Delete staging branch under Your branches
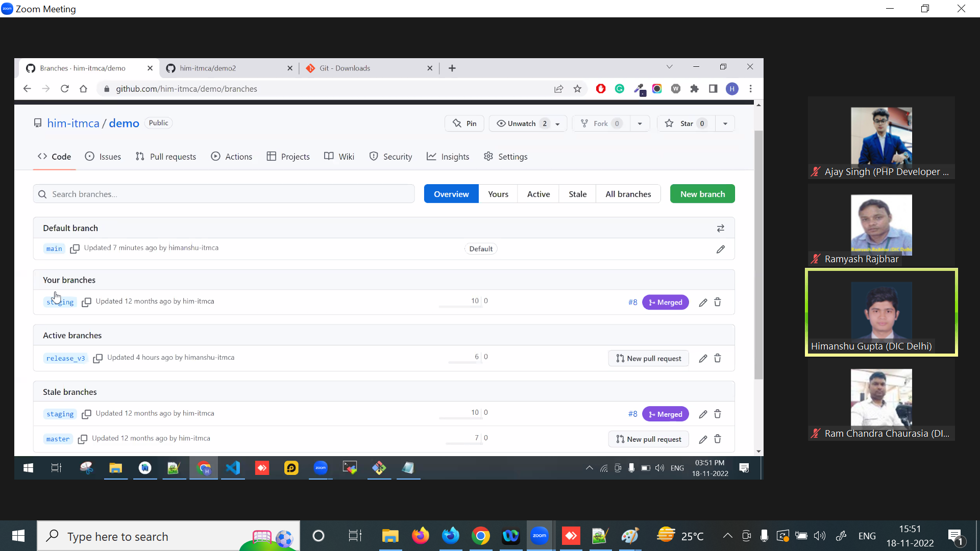Image resolution: width=980 pixels, height=551 pixels. point(717,303)
